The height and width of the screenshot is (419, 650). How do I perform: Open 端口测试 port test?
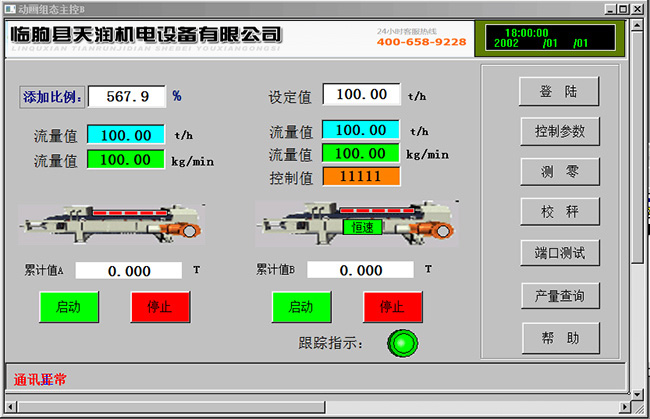click(x=560, y=252)
